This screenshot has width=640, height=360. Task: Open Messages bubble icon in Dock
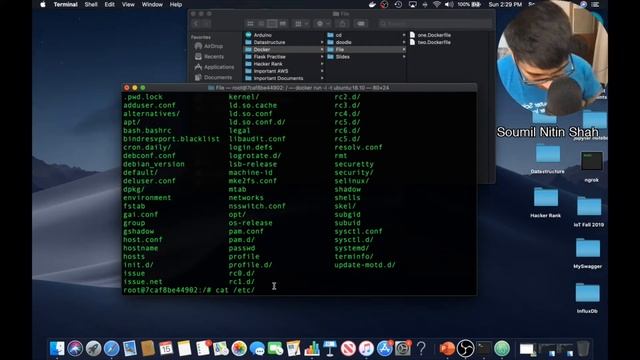[x=257, y=349]
